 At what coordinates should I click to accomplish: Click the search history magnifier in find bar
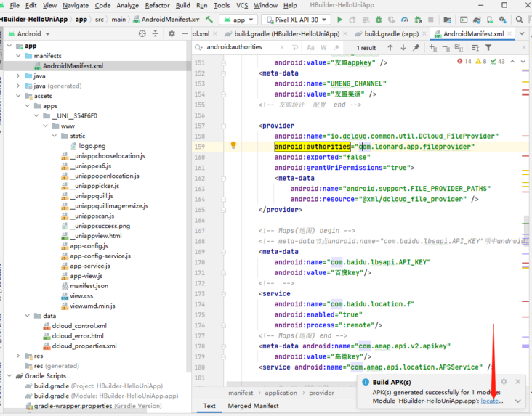pyautogui.click(x=198, y=47)
